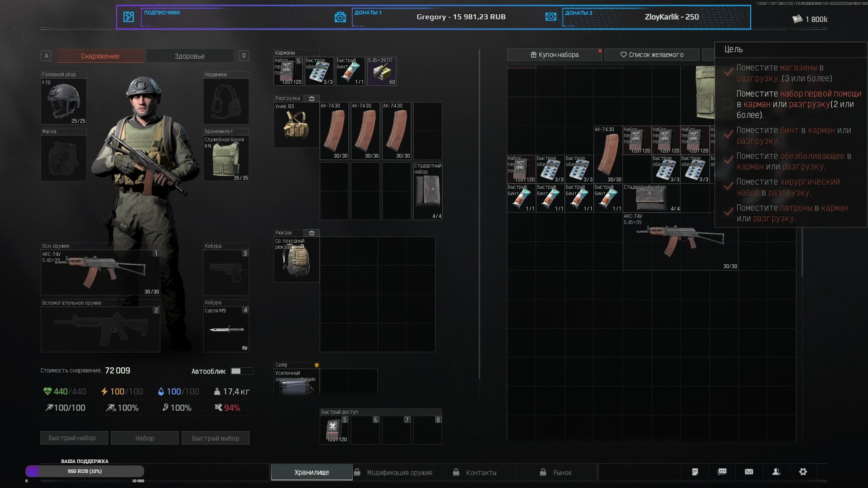Switch to the Здоровье tab

coord(190,56)
